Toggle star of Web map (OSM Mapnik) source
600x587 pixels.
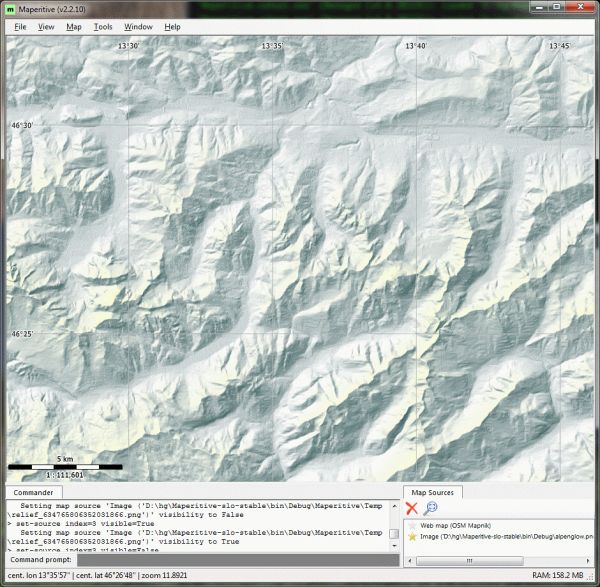(x=412, y=526)
